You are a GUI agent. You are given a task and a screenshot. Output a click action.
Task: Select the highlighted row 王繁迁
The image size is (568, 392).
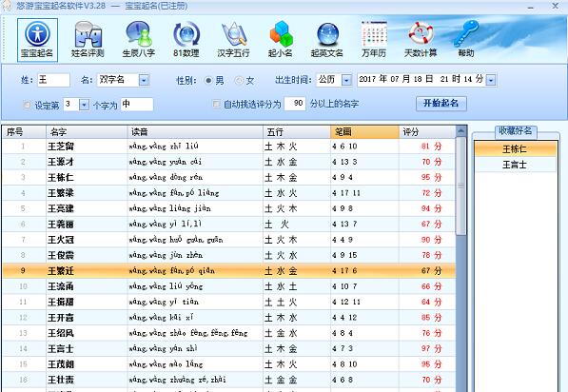point(229,271)
